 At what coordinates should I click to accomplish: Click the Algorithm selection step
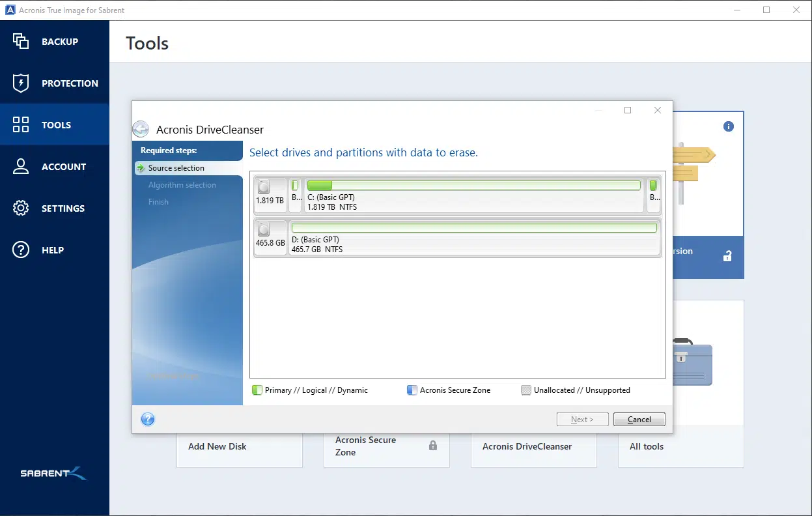click(x=182, y=185)
